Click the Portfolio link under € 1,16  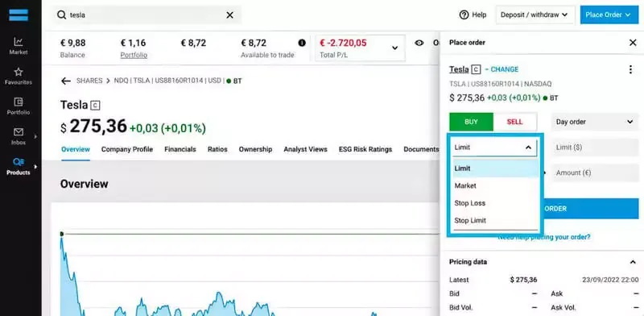134,55
